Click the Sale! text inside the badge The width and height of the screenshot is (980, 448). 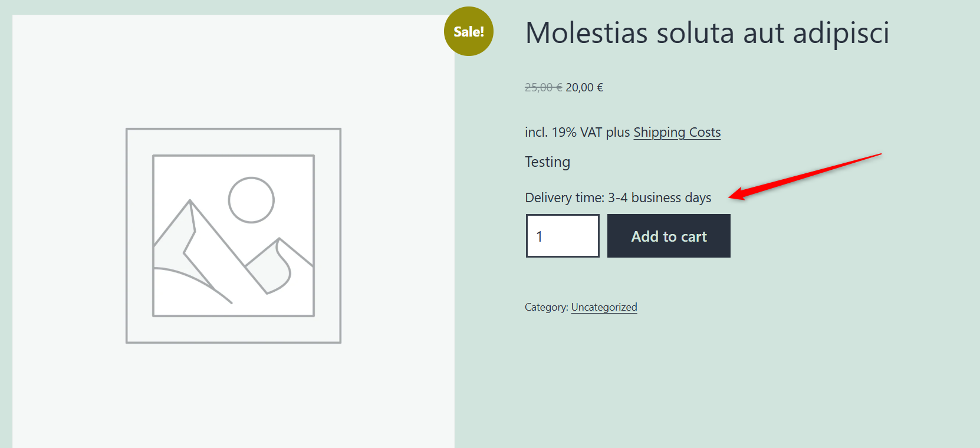point(469,32)
